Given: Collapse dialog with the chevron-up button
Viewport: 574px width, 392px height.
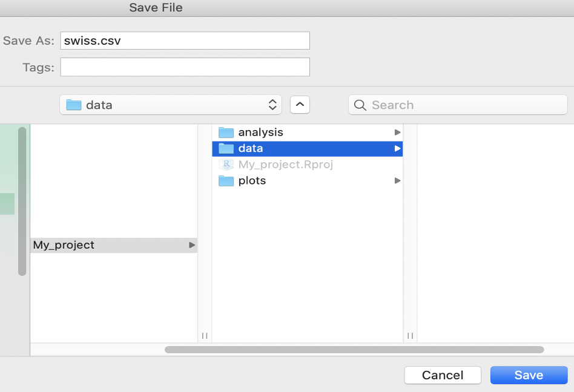Looking at the screenshot, I should (x=300, y=105).
